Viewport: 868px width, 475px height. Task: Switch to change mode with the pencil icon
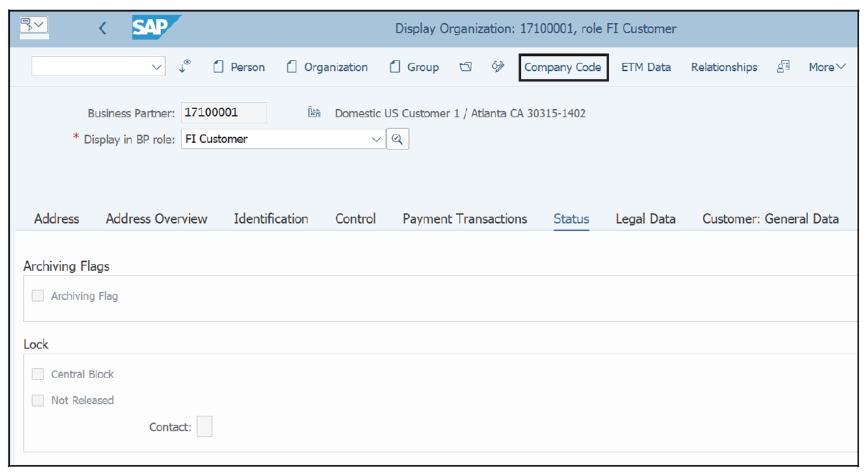click(497, 67)
